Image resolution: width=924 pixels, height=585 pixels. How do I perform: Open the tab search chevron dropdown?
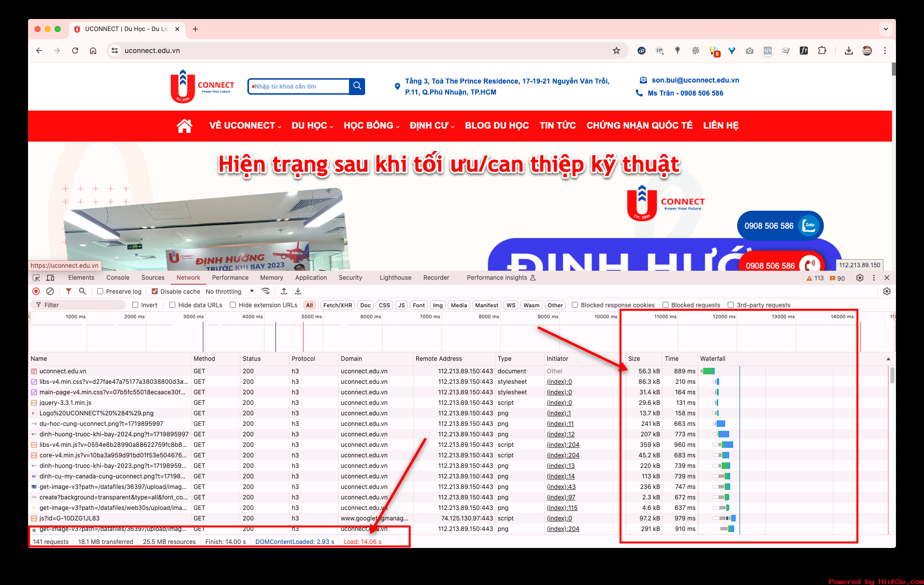click(886, 29)
